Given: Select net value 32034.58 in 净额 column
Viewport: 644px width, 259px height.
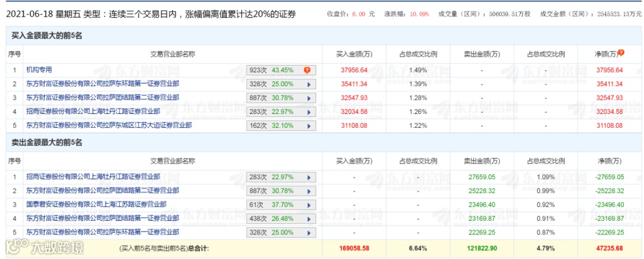Looking at the screenshot, I should [x=609, y=112].
